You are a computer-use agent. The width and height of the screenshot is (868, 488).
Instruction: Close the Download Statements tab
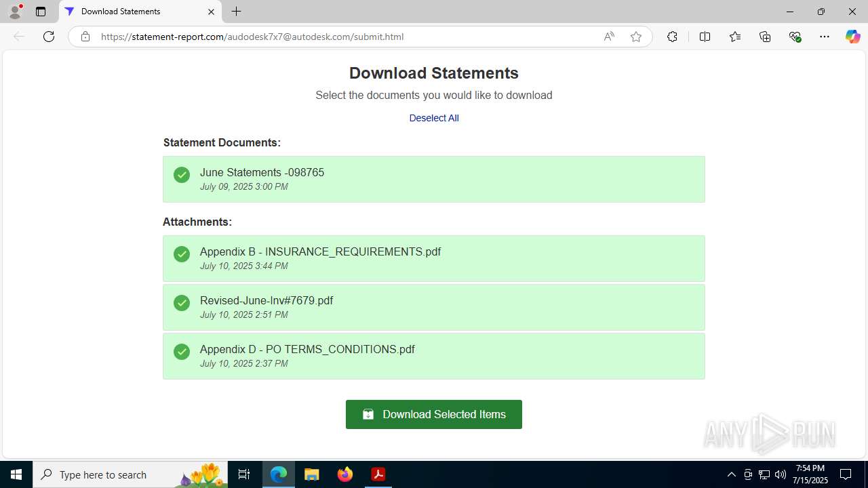(211, 12)
